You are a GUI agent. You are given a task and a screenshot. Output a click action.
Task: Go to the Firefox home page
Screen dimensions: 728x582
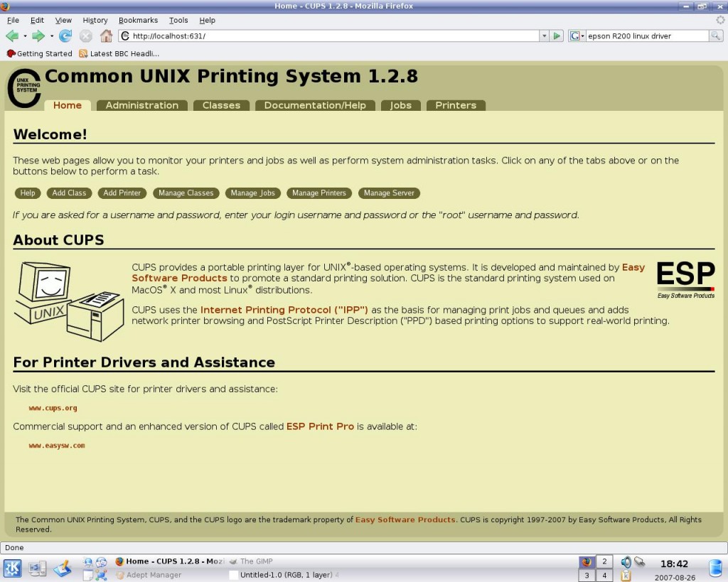tap(107, 36)
